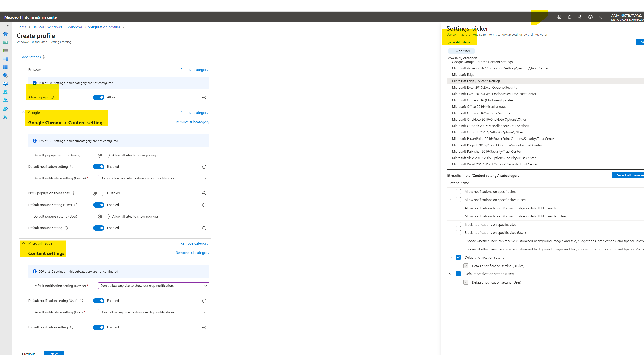Open the Devices sidebar icon

click(x=5, y=59)
